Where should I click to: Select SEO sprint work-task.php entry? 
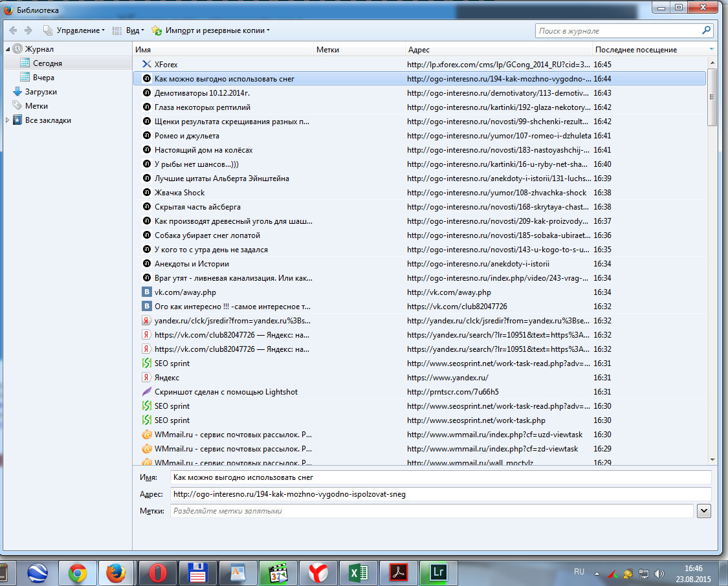(x=419, y=420)
